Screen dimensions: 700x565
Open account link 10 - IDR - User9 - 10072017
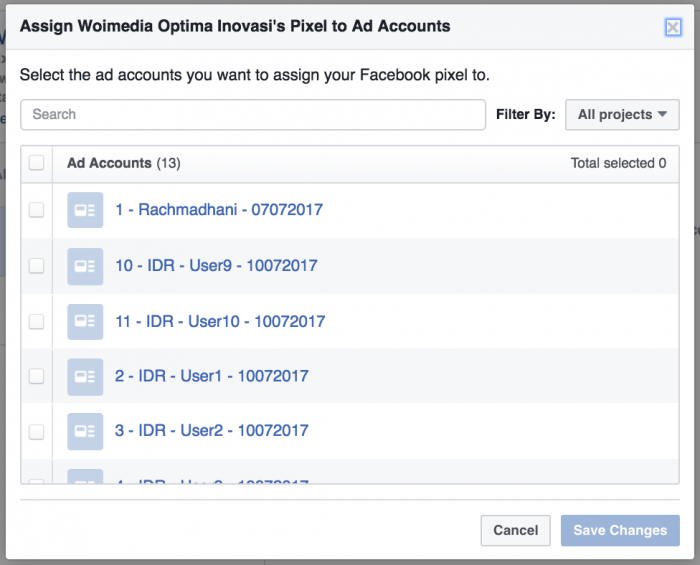[x=216, y=266]
